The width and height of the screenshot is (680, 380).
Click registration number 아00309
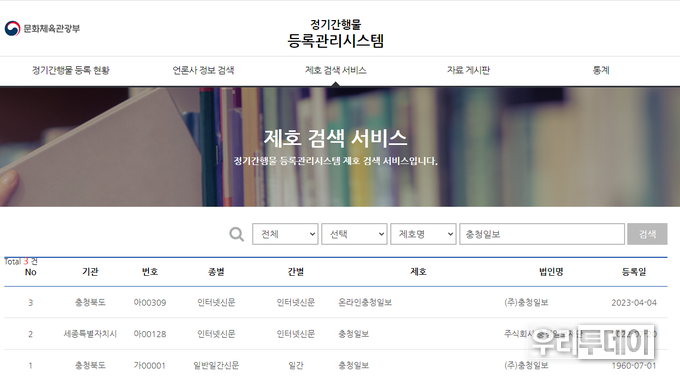pos(150,303)
